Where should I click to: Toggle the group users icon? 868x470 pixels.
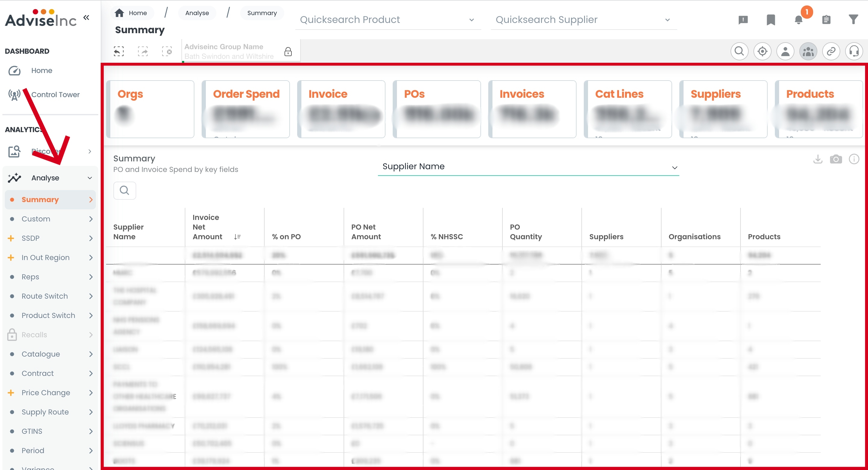tap(808, 52)
